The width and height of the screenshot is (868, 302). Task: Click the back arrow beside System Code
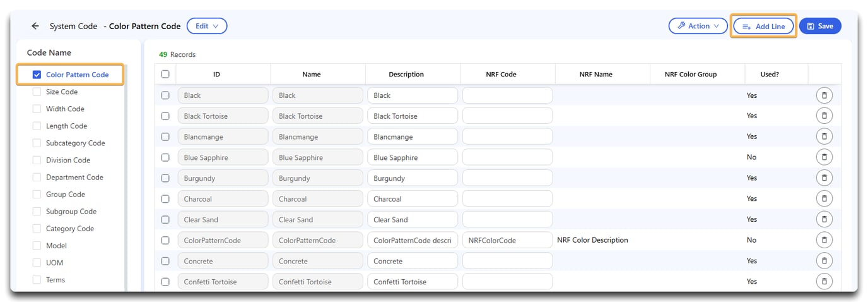coord(35,27)
